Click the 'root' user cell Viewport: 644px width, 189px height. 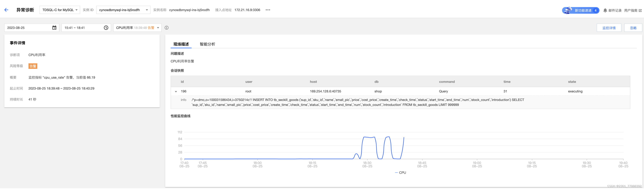(248, 91)
